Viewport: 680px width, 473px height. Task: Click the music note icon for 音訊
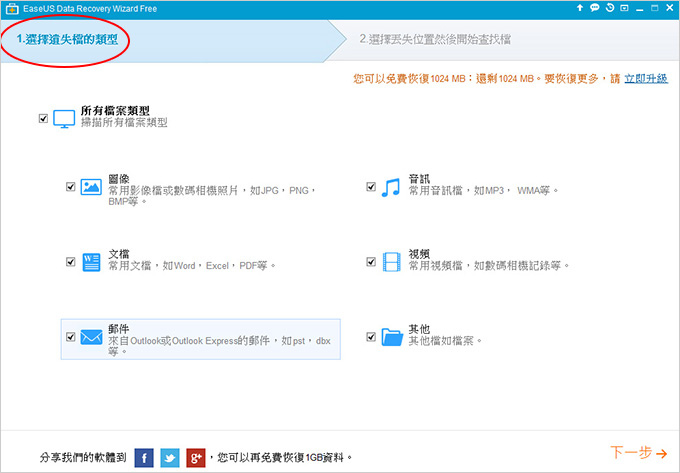(391, 187)
